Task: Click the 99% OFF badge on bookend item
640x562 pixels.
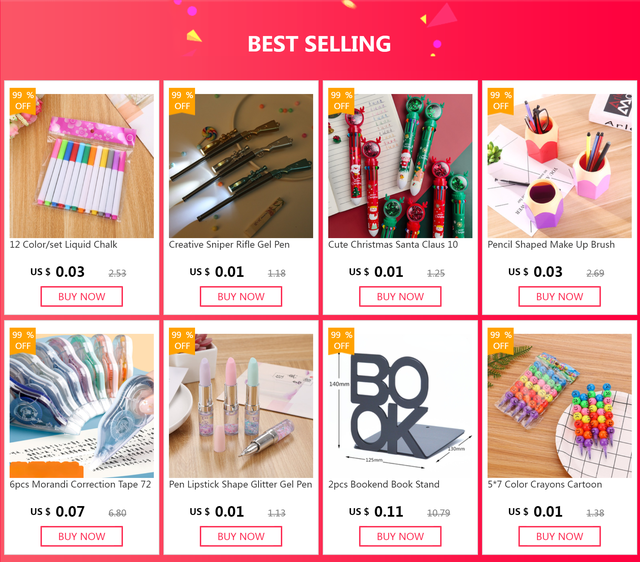Action: click(341, 341)
